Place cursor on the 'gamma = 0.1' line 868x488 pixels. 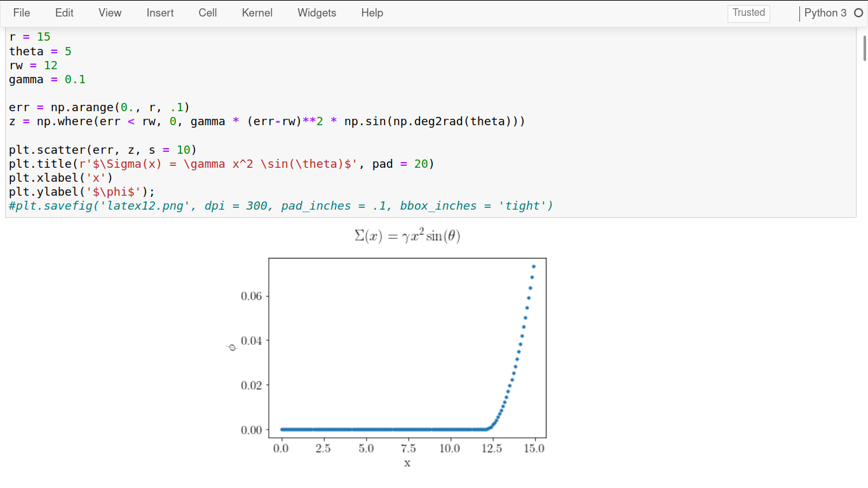[47, 79]
